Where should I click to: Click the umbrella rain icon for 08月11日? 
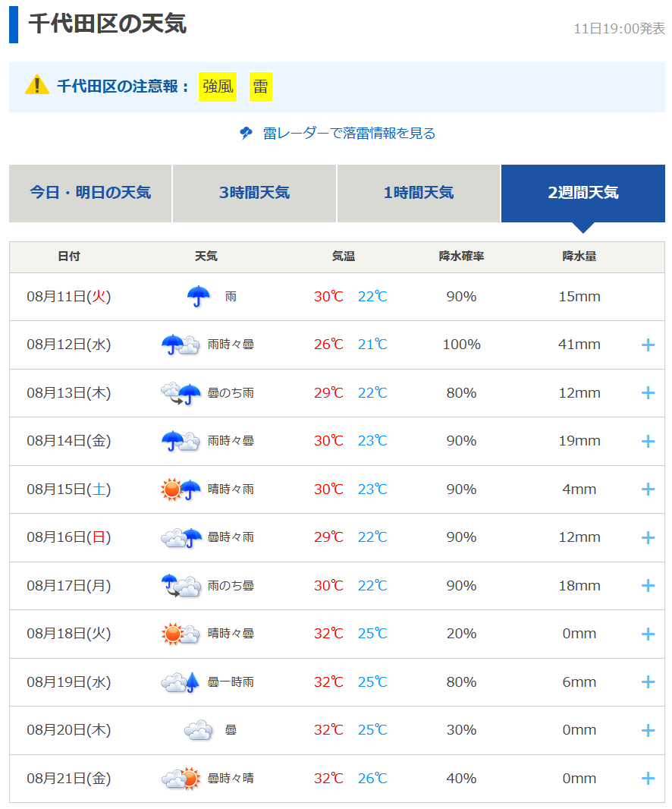click(199, 297)
